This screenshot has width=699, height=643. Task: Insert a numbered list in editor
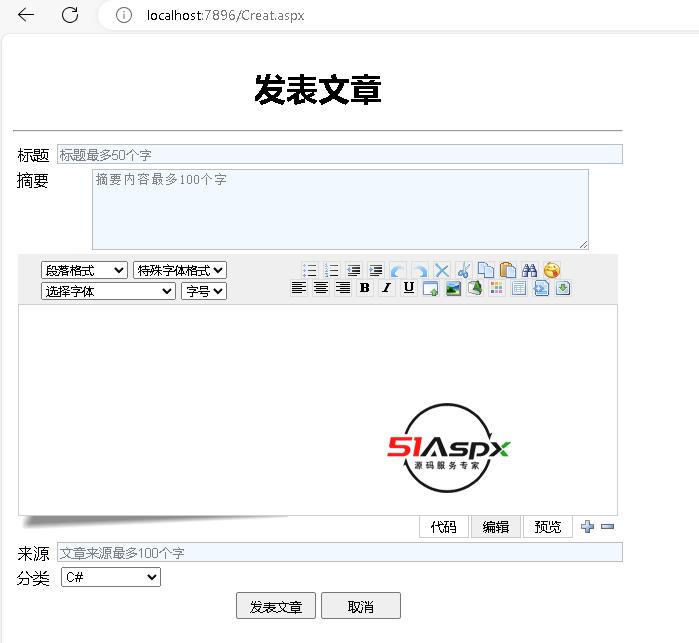331,270
